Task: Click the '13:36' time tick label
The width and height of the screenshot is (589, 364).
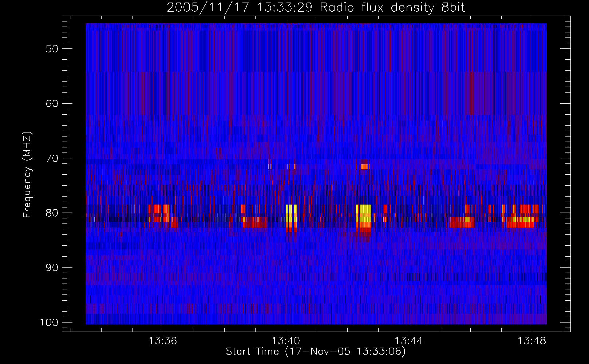Action: tap(163, 341)
